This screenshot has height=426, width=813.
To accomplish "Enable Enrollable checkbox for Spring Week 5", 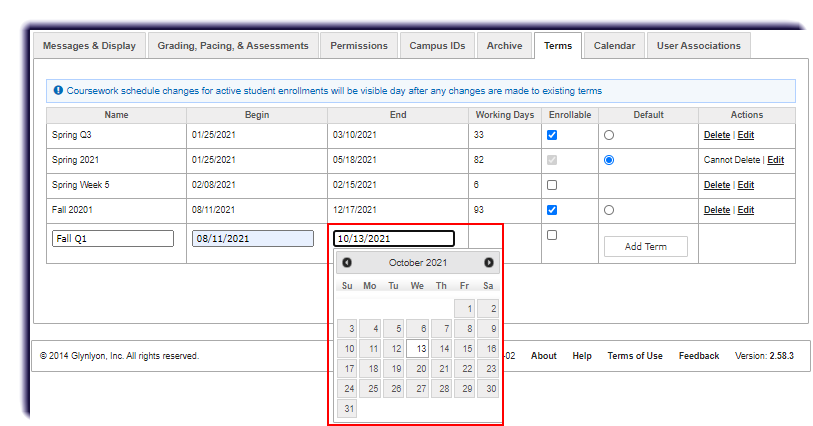I will pos(552,185).
